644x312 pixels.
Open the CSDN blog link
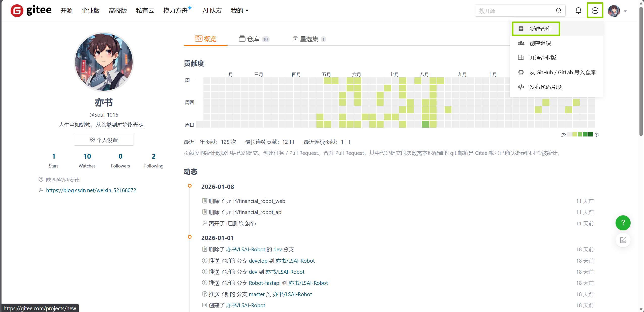(x=91, y=190)
